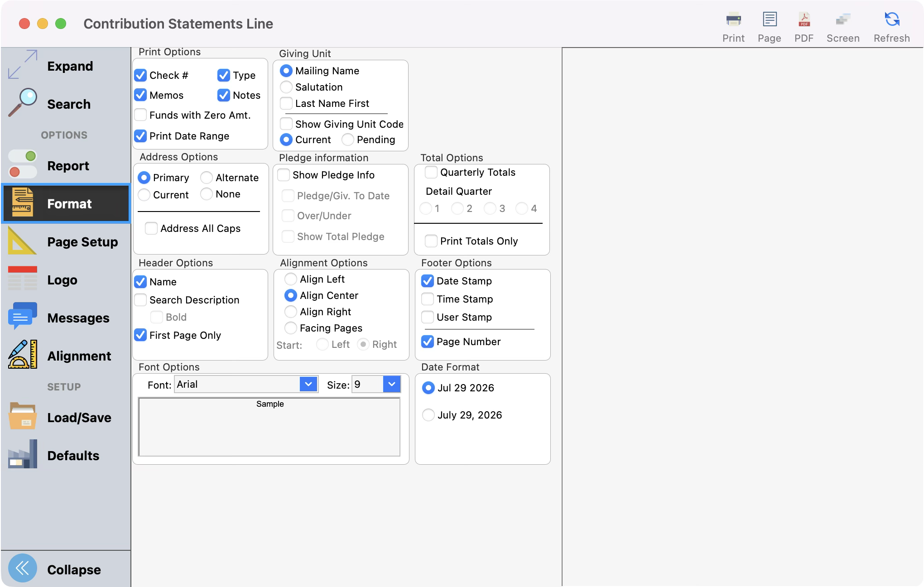Toggle the Date Stamp checkbox
This screenshot has width=924, height=587.
tap(428, 281)
